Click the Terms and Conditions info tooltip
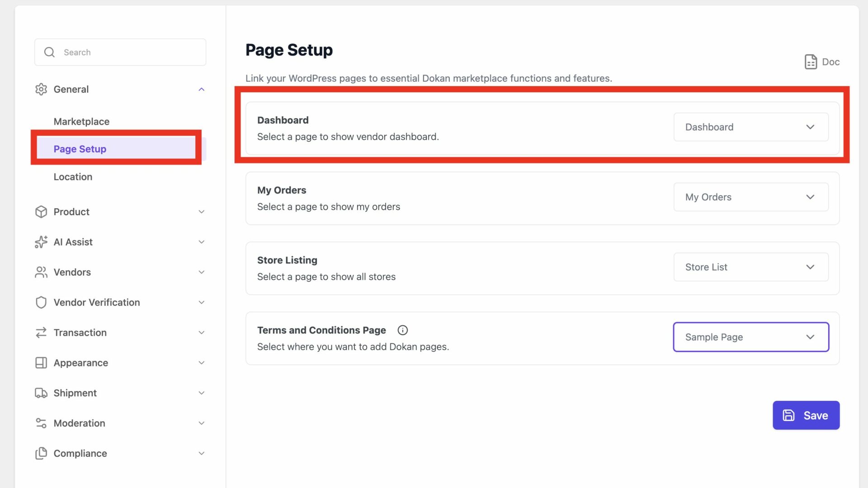Screen dimensions: 868x488 402,330
